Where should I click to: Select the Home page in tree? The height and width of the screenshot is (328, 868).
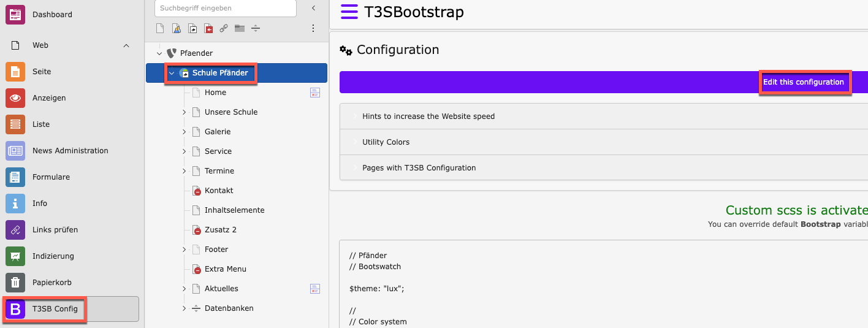[x=215, y=93]
